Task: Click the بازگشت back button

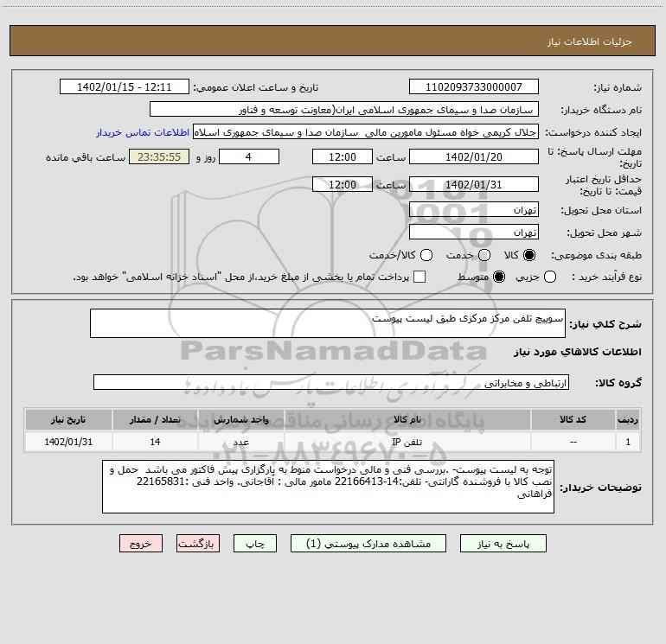Action: pyautogui.click(x=198, y=544)
